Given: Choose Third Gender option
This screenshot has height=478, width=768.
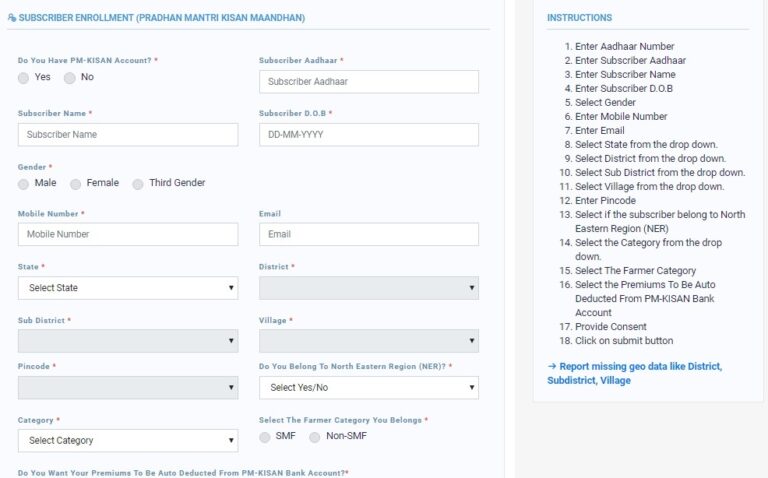Looking at the screenshot, I should click(x=138, y=184).
